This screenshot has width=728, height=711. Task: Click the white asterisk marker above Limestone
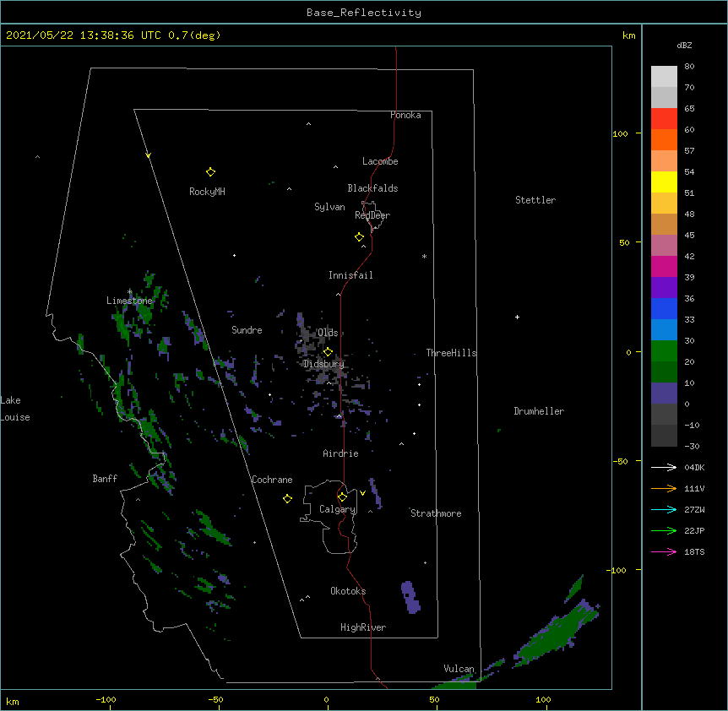[x=129, y=292]
